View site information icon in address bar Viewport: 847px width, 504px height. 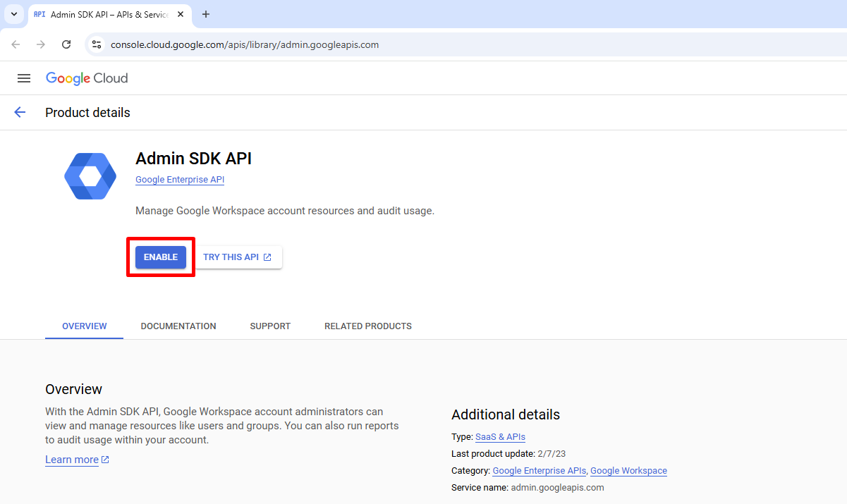tap(97, 44)
